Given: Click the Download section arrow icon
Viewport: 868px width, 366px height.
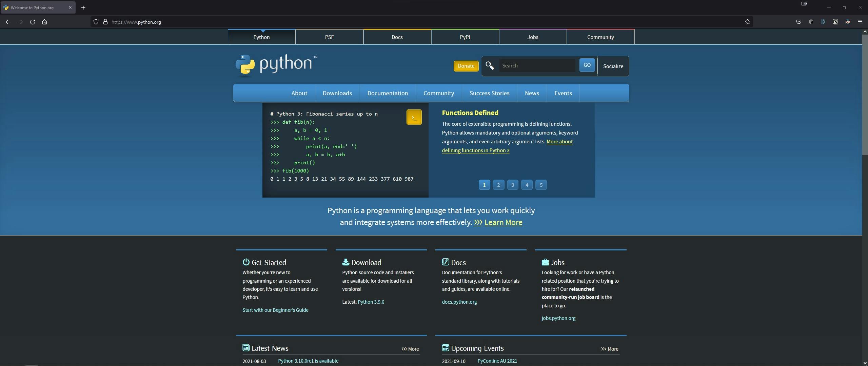Looking at the screenshot, I should [x=346, y=262].
